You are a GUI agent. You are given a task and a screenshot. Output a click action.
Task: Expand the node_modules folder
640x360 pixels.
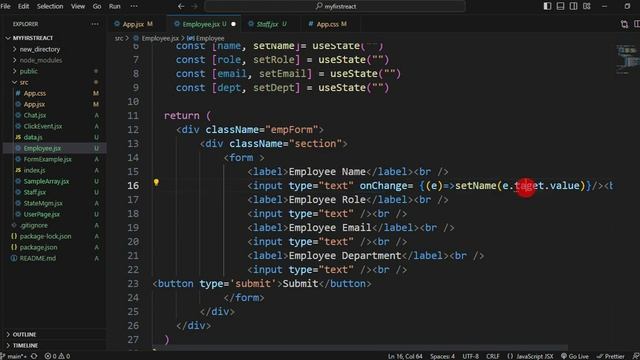click(41, 60)
